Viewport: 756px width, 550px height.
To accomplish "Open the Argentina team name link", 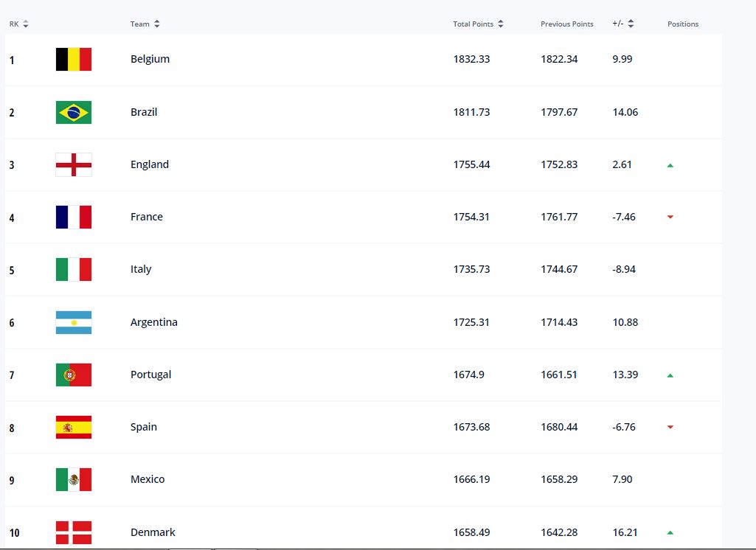I will click(x=154, y=322).
